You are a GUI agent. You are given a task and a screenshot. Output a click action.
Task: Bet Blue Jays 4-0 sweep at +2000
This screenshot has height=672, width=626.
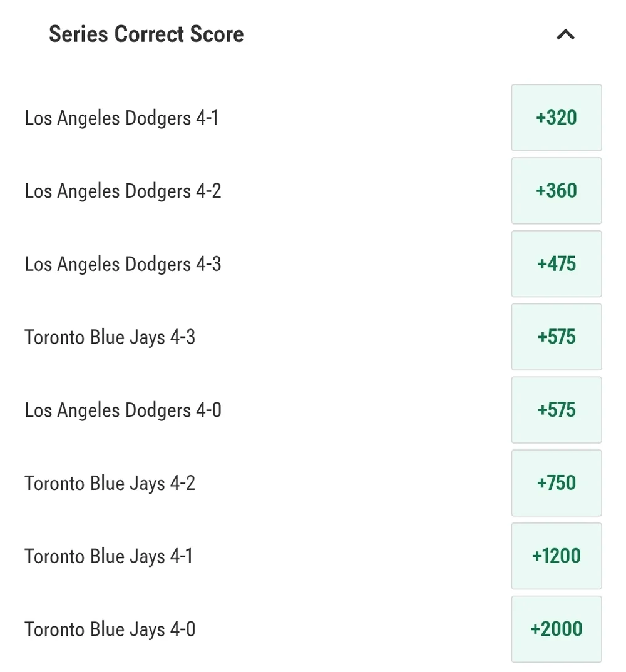click(556, 629)
